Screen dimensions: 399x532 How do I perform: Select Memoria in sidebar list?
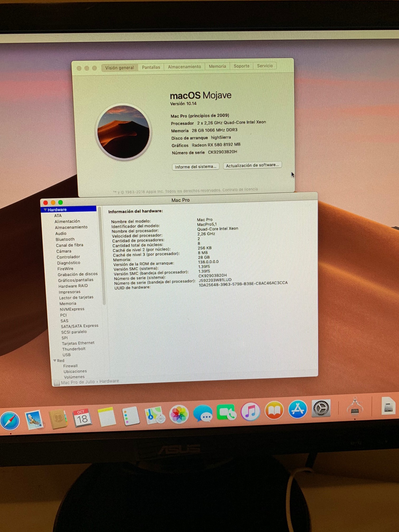[68, 304]
